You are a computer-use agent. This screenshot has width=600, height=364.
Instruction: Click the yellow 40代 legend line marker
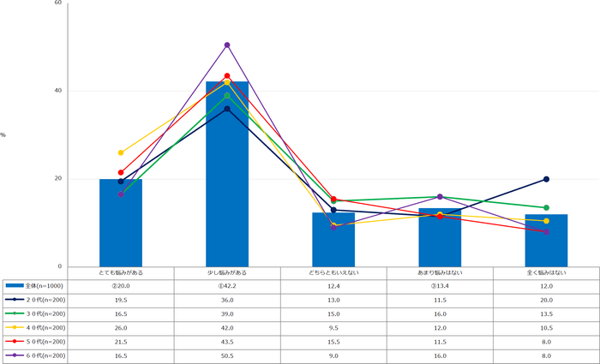click(x=15, y=327)
